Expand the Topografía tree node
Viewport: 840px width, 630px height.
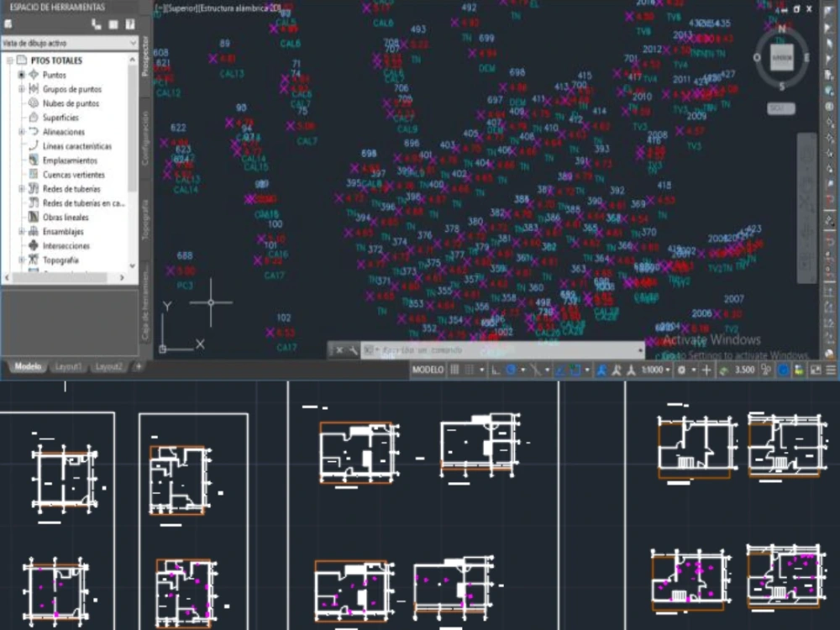[22, 260]
